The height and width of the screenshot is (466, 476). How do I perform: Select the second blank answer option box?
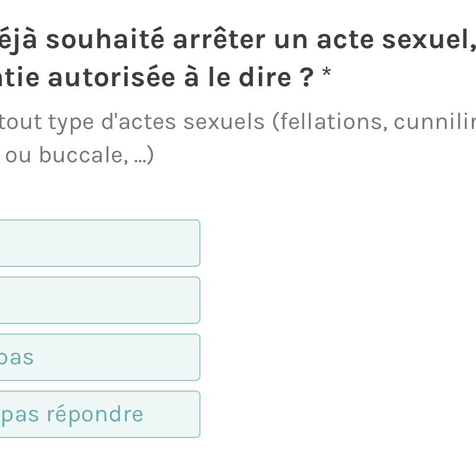tap(99, 300)
